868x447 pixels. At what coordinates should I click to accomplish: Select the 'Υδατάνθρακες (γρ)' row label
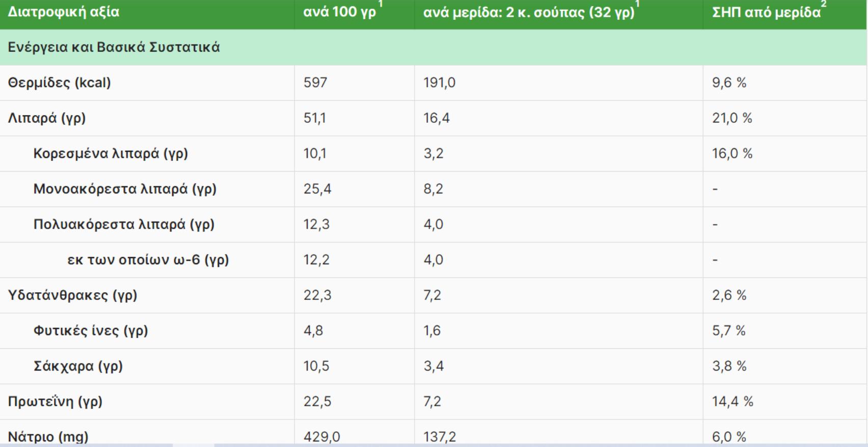pos(72,295)
